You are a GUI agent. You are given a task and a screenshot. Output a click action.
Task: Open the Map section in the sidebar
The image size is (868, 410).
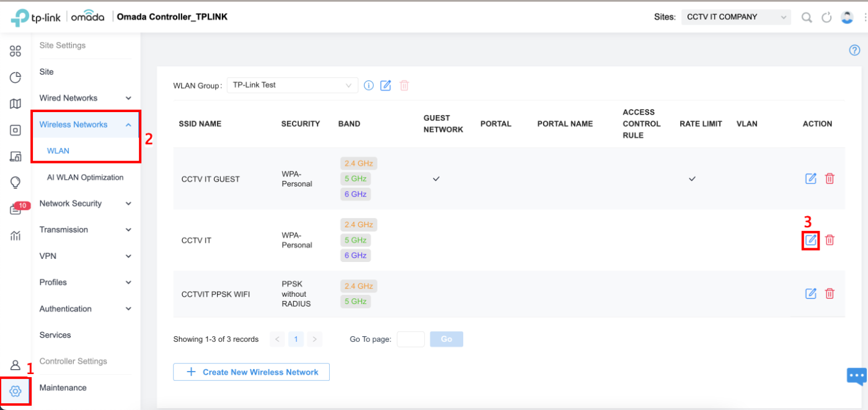(15, 103)
